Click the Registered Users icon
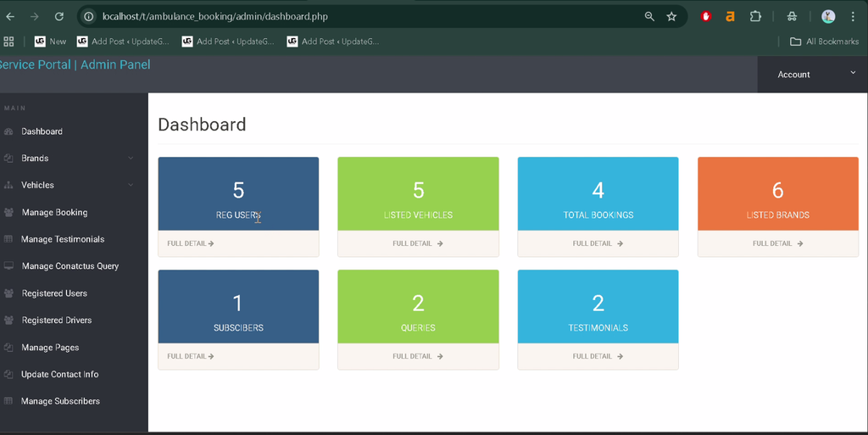Viewport: 868px width, 435px height. click(8, 293)
